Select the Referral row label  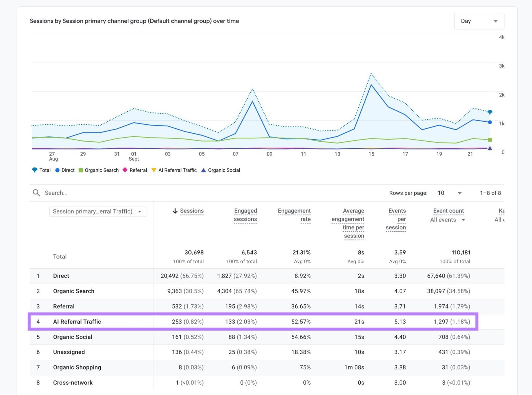[64, 306]
